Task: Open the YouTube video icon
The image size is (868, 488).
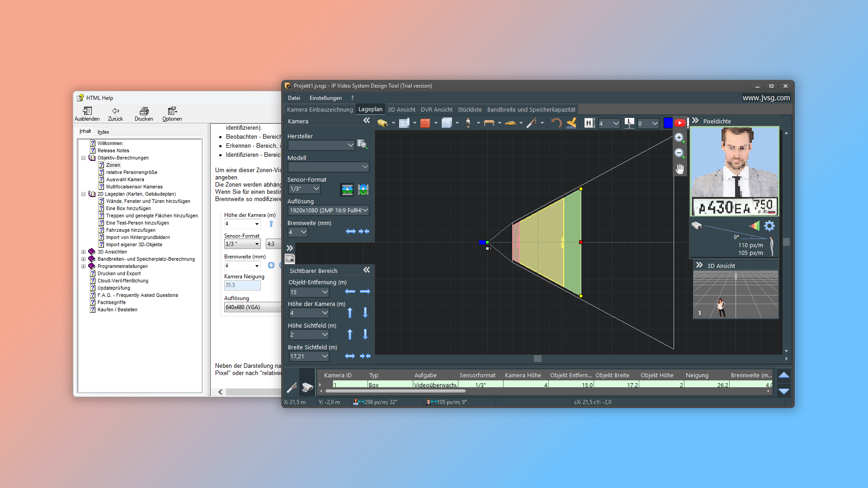Action: tap(679, 123)
